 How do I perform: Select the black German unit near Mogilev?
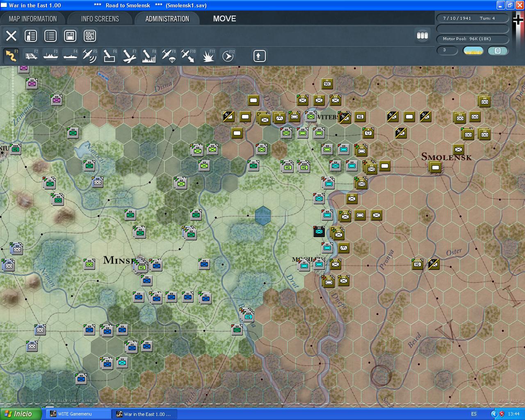point(319,231)
